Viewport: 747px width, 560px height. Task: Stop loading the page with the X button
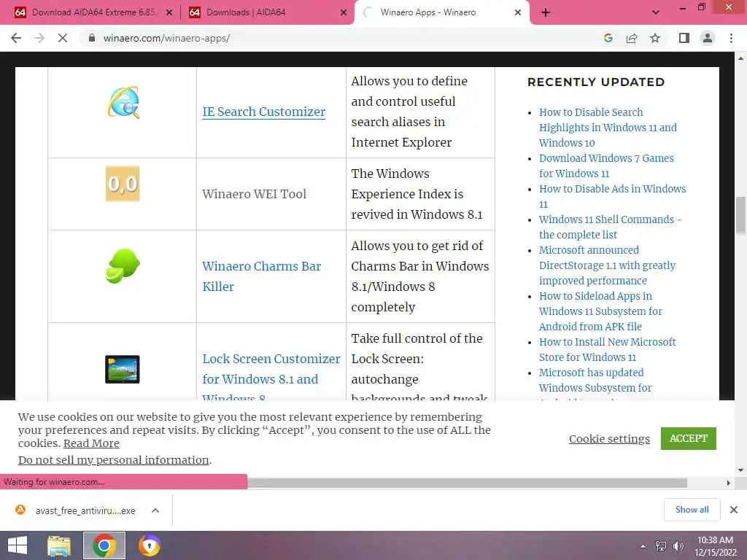[63, 38]
